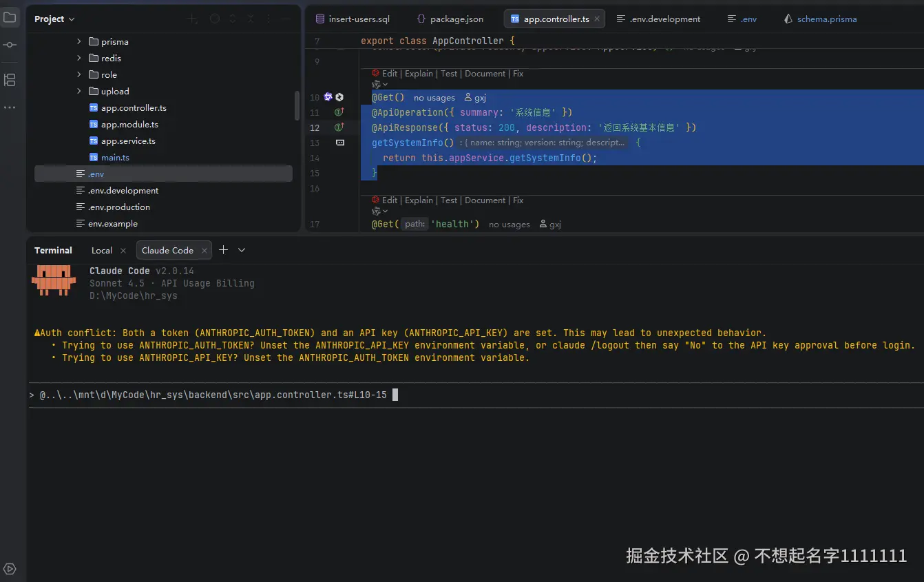Open AI actions dropdown above line 10
This screenshot has width=924, height=582.
(x=380, y=85)
